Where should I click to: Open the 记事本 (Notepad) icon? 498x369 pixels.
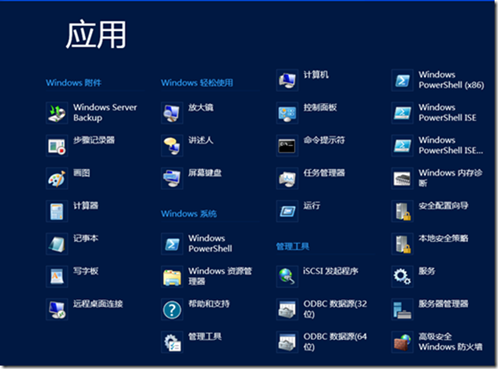tap(57, 244)
